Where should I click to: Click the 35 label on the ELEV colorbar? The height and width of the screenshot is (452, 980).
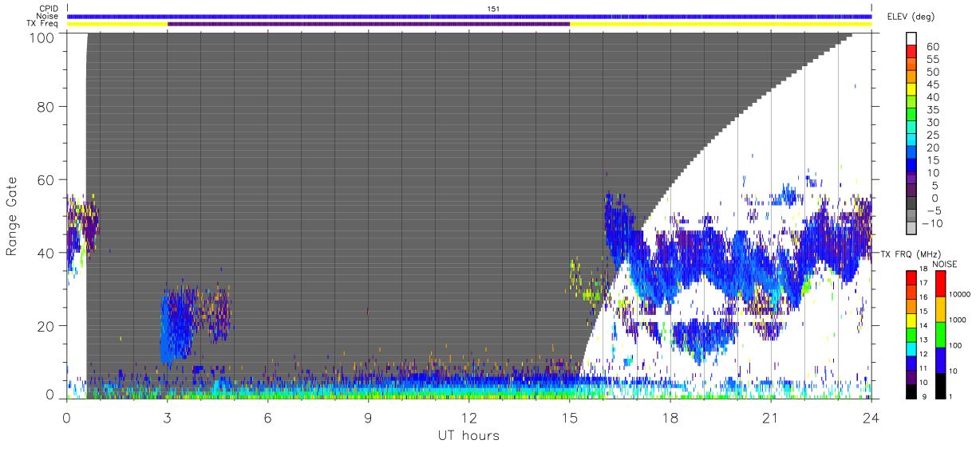[x=932, y=110]
